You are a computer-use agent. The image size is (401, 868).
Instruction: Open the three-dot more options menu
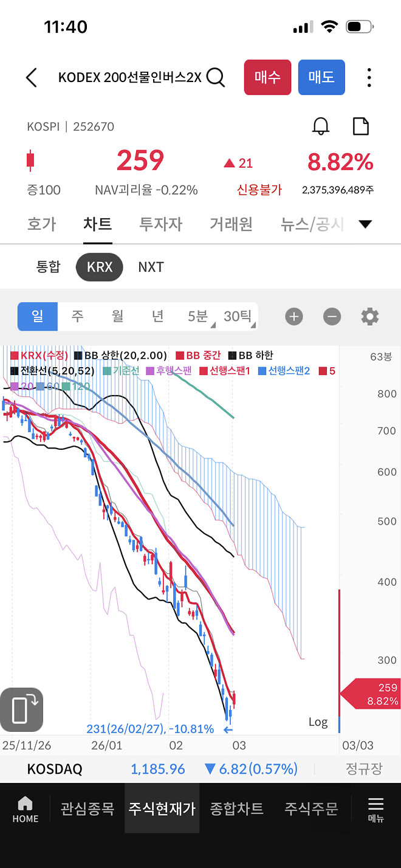[x=369, y=78]
